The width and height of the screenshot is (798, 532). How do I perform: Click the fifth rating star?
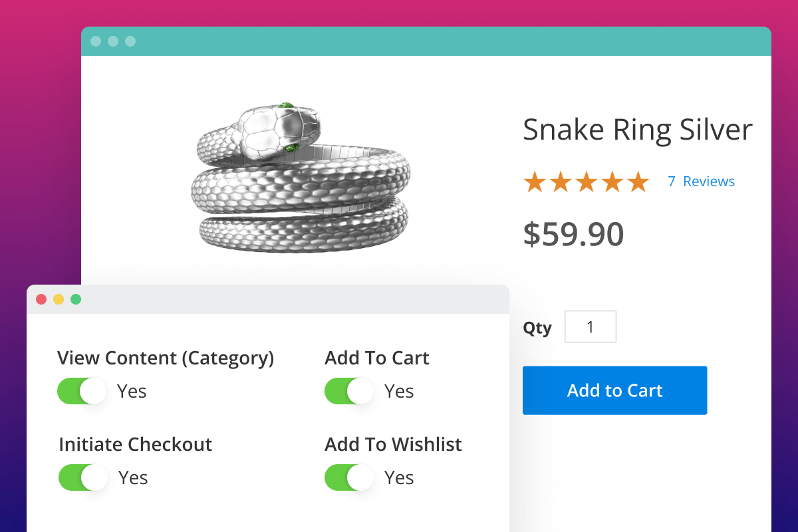pyautogui.click(x=638, y=182)
